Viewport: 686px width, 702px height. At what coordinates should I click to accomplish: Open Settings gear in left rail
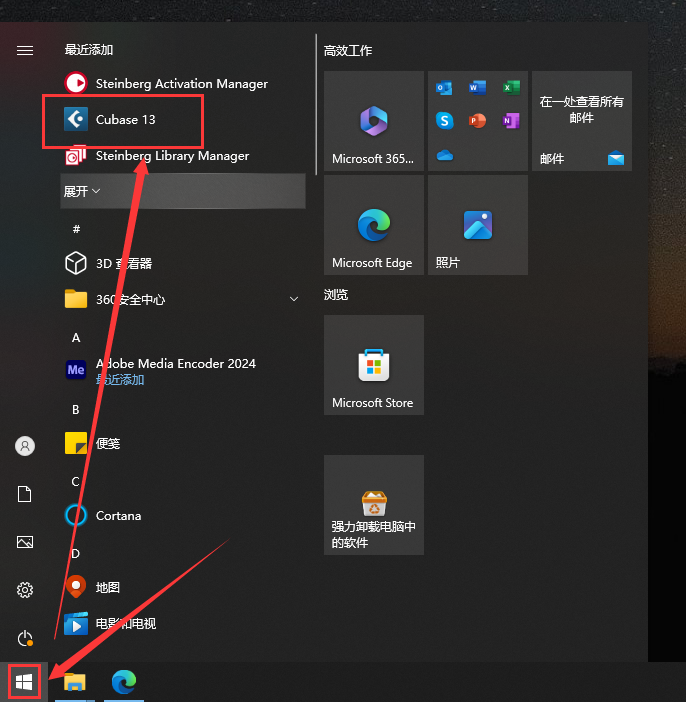pos(25,590)
